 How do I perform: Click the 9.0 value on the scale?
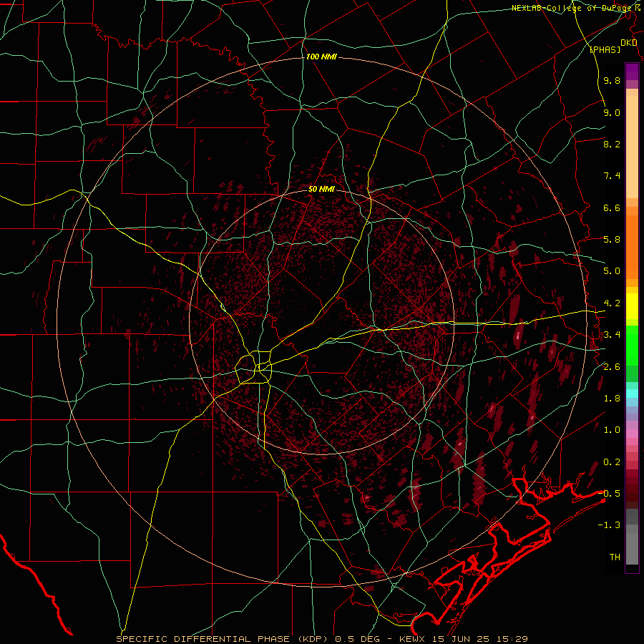tap(612, 113)
